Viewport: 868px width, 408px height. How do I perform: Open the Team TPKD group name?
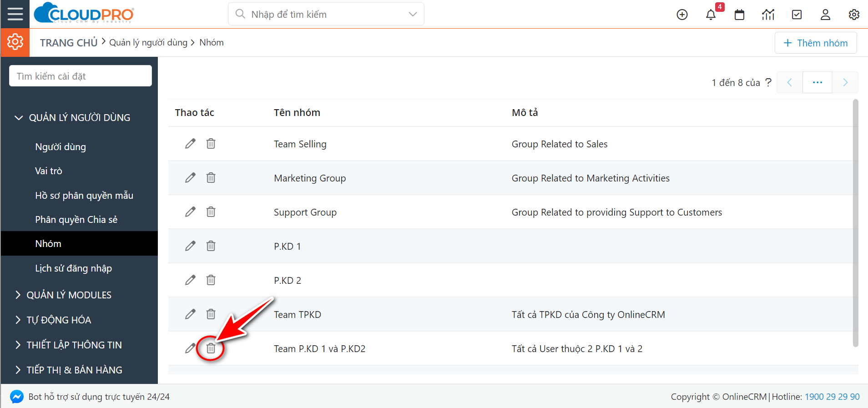pyautogui.click(x=298, y=315)
